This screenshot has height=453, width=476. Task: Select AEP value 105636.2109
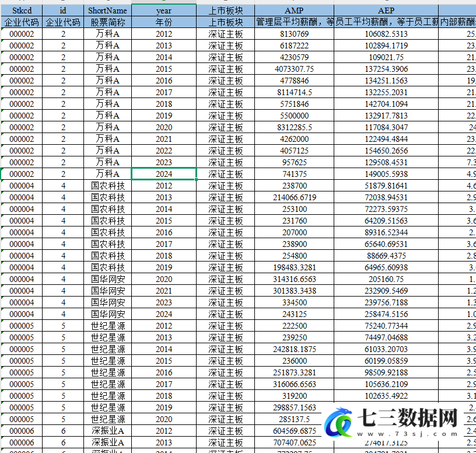[x=386, y=384]
